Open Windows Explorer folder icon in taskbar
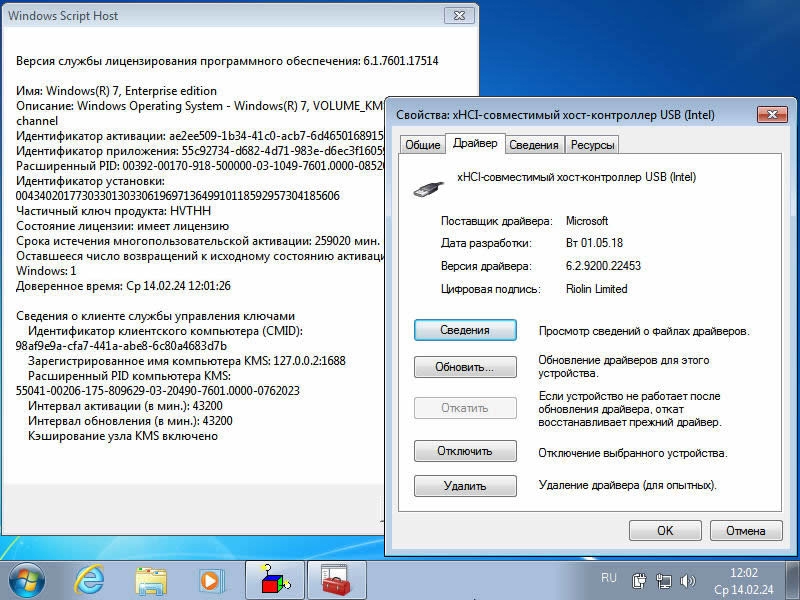The height and width of the screenshot is (600, 800). 151,579
